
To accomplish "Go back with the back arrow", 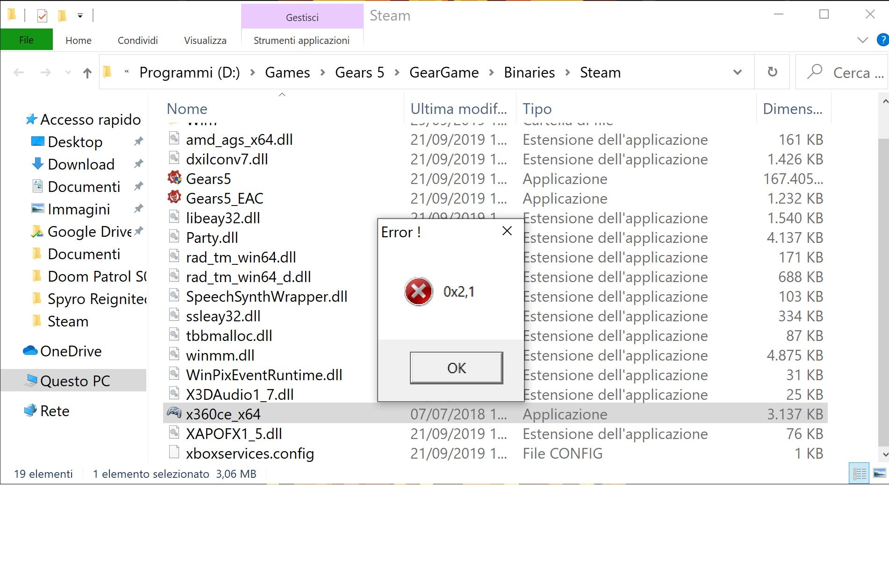I will (x=19, y=72).
